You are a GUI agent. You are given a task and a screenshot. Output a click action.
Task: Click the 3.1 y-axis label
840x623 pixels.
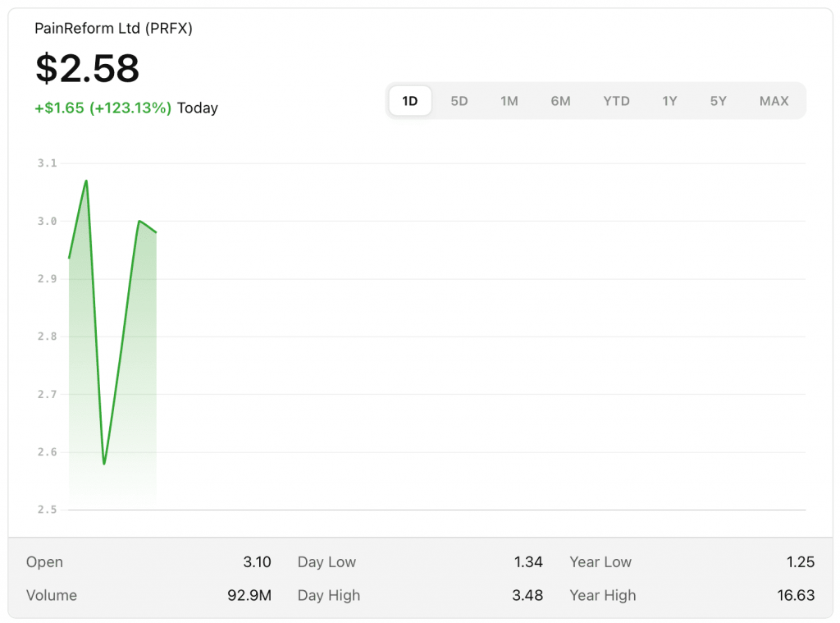(x=48, y=163)
